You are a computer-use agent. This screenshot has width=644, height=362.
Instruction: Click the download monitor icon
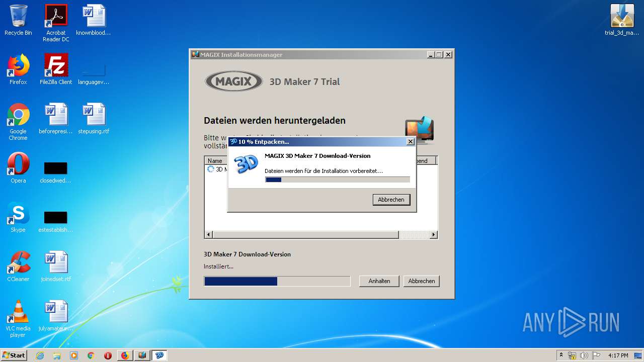click(x=420, y=130)
